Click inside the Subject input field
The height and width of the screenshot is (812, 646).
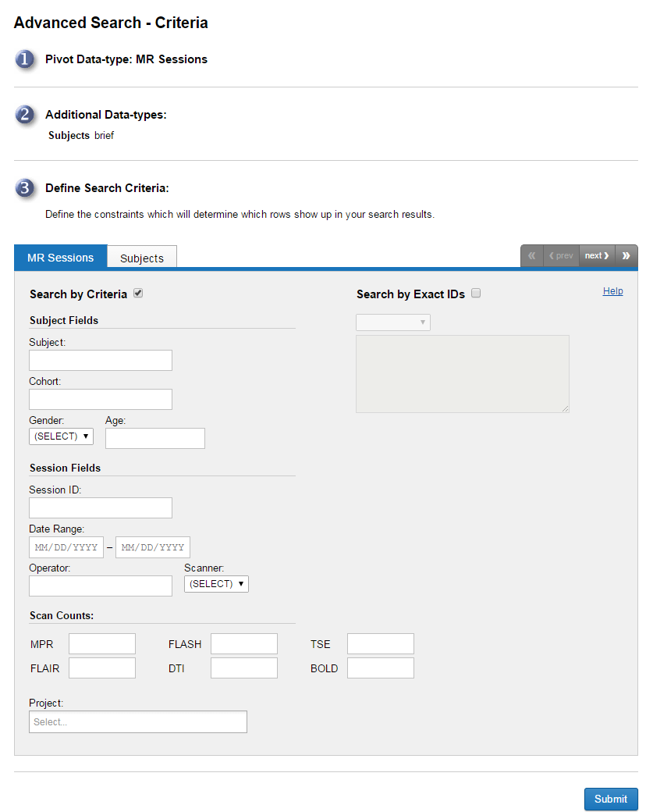100,360
